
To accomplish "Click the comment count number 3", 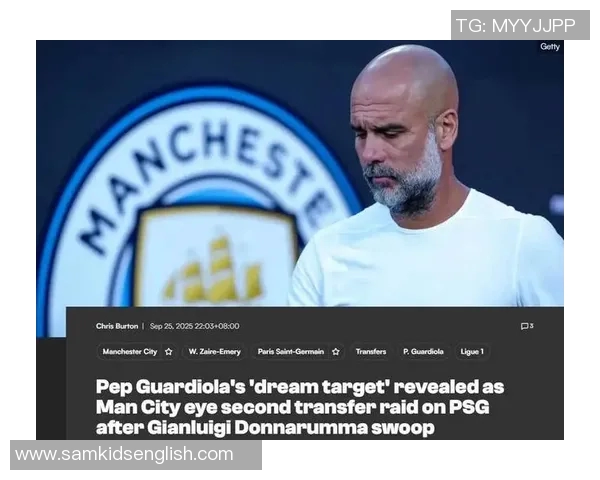I will tap(532, 326).
